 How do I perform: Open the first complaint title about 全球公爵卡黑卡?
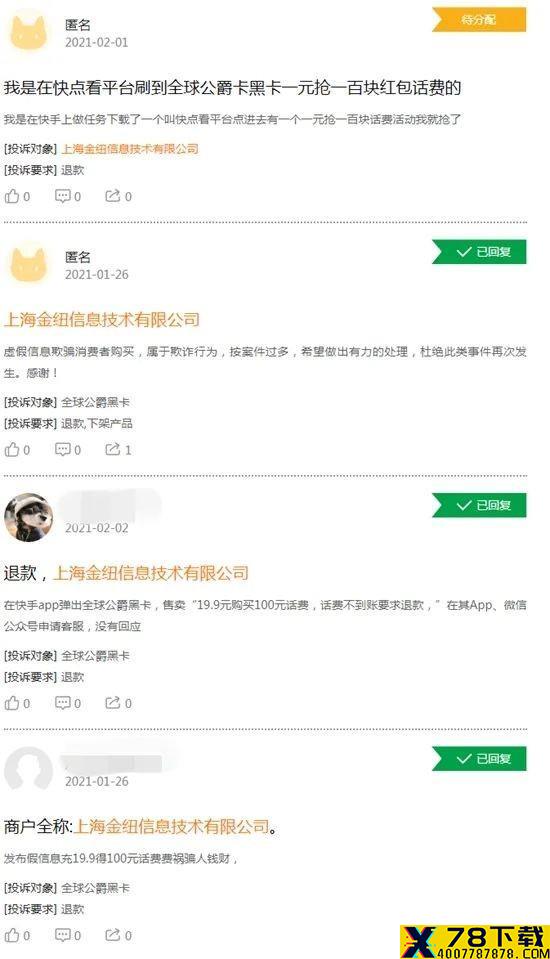click(x=232, y=87)
